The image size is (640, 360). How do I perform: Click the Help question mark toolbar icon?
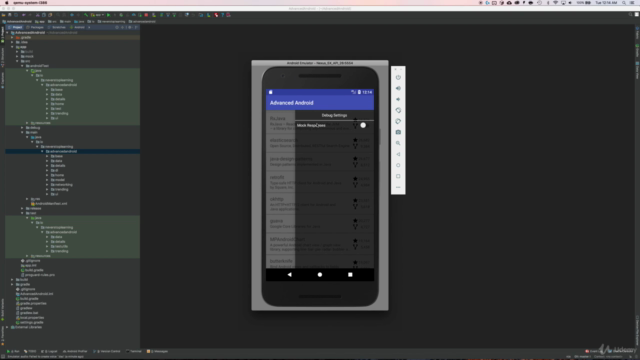click(x=222, y=15)
